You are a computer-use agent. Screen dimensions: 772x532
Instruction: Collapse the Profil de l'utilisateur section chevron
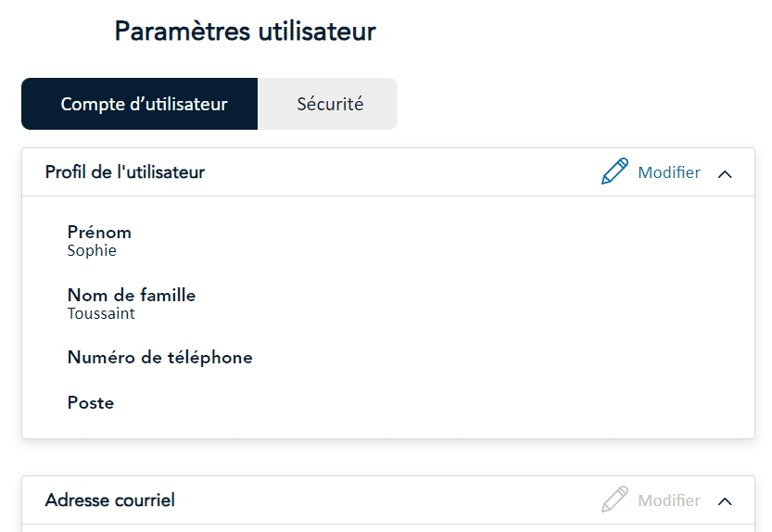coord(725,174)
